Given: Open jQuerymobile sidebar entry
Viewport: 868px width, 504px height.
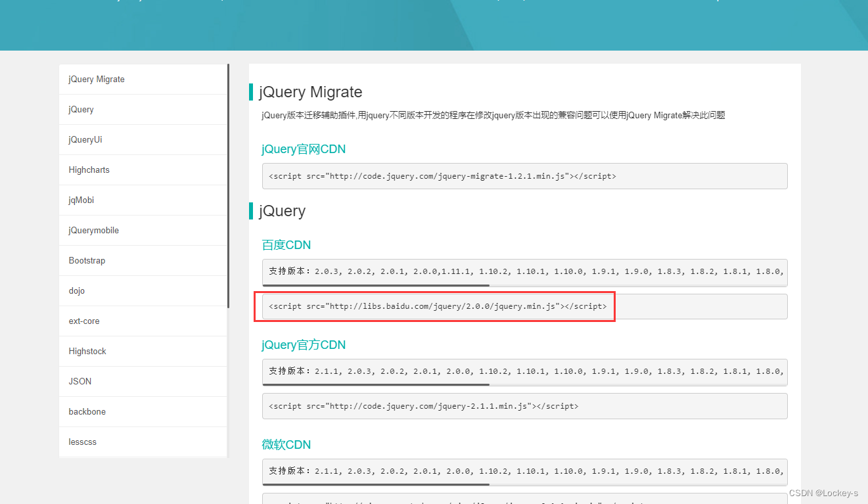Looking at the screenshot, I should tap(143, 231).
